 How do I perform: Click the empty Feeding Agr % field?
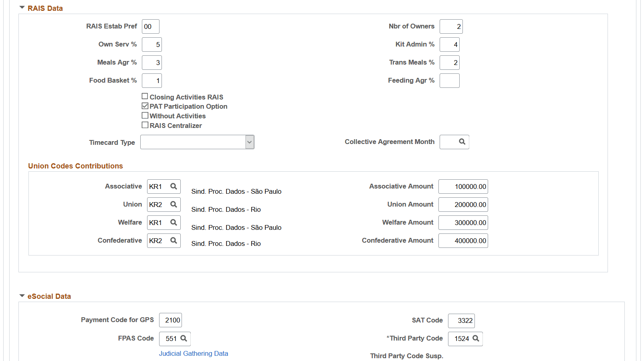(x=449, y=80)
